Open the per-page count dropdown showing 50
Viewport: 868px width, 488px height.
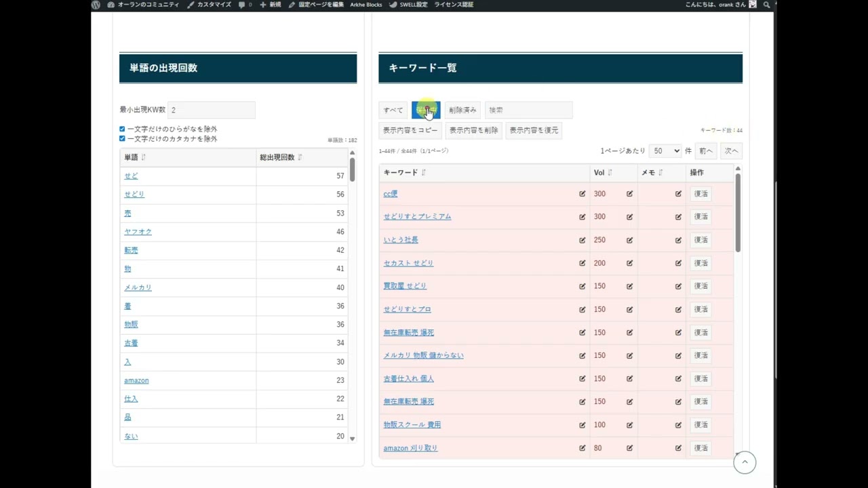pos(665,151)
